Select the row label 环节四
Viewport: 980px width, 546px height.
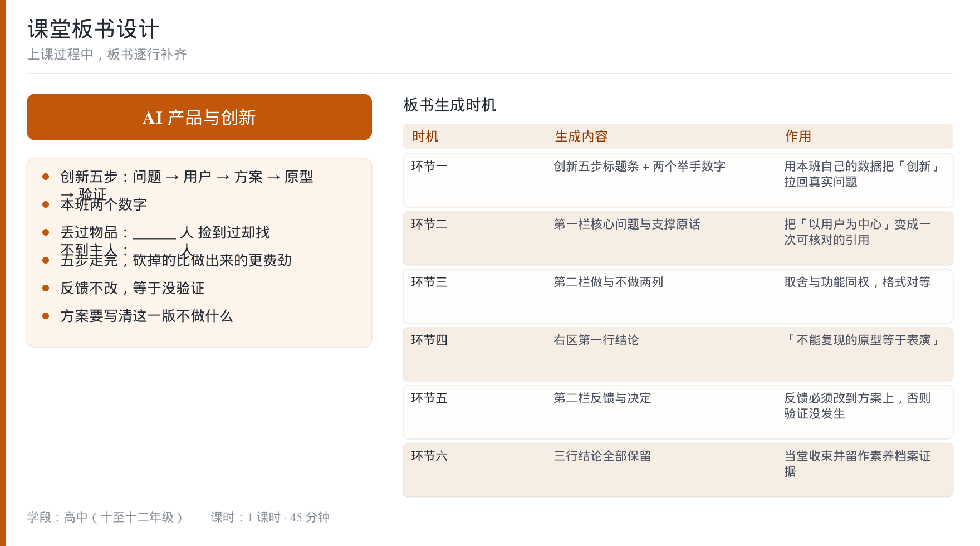point(429,340)
